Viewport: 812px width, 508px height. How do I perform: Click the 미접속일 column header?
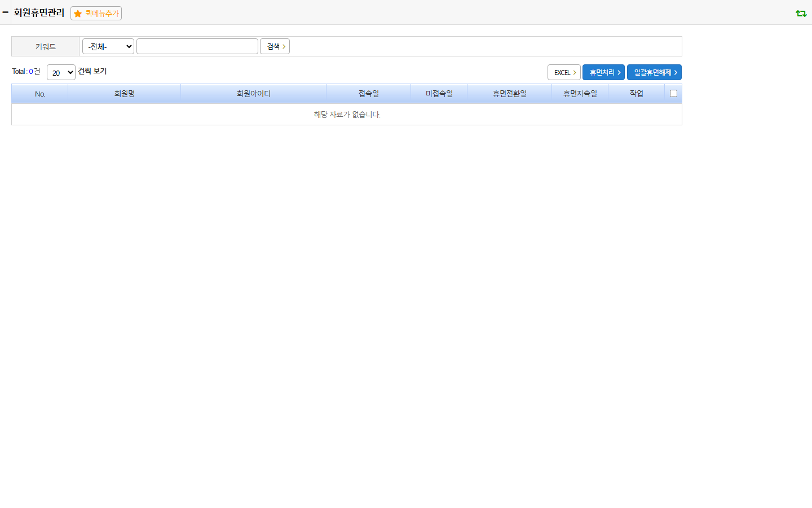[x=439, y=93]
